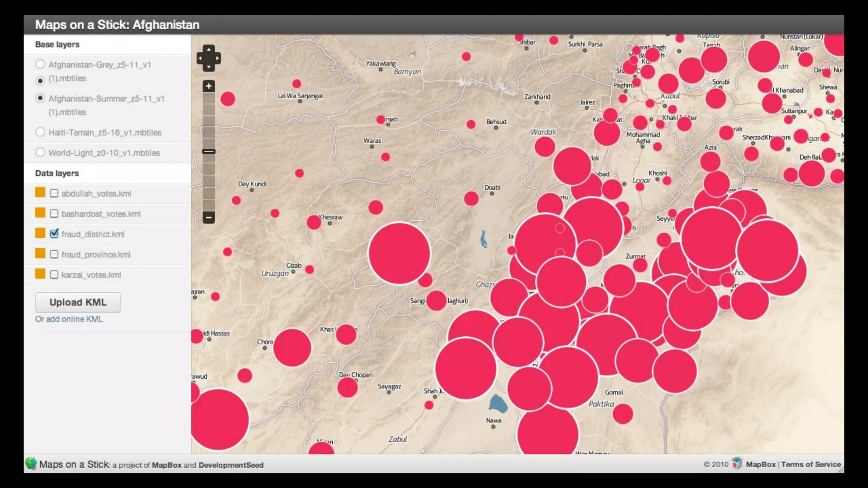Click orange swatch beside fraud_province.kml

[x=40, y=254]
